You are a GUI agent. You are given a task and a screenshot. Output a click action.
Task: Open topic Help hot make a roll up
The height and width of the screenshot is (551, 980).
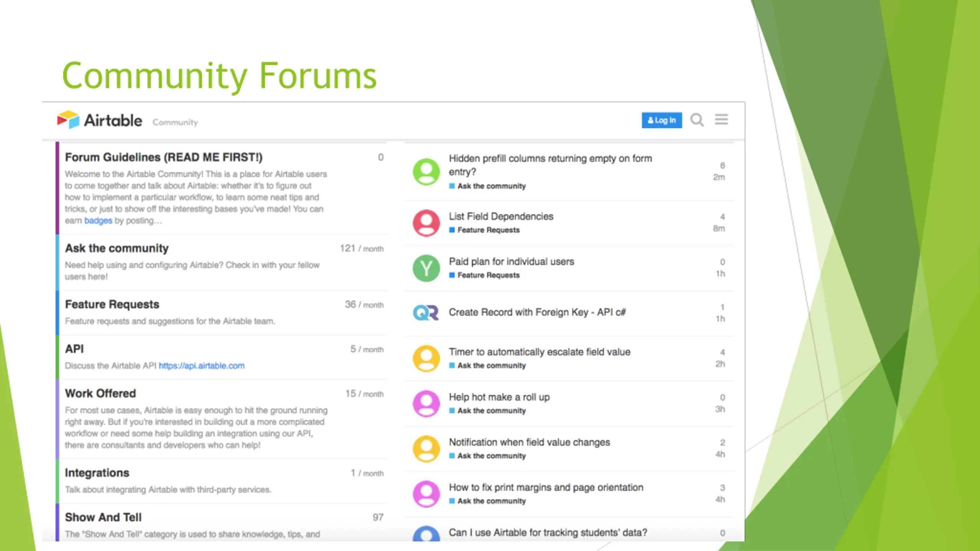499,397
